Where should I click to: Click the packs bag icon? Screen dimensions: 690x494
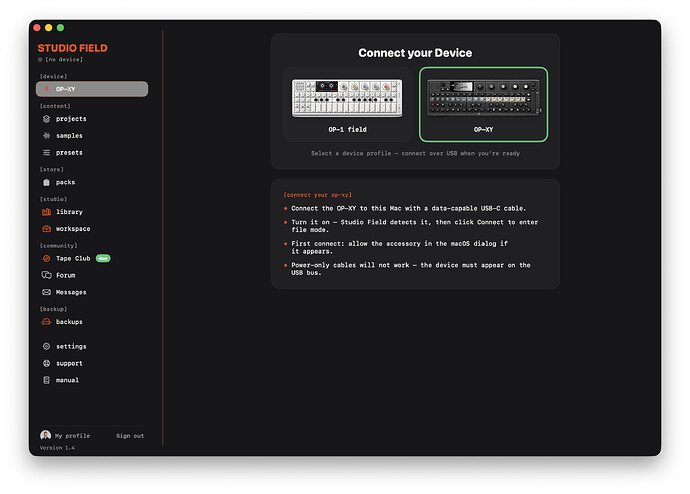tap(46, 182)
